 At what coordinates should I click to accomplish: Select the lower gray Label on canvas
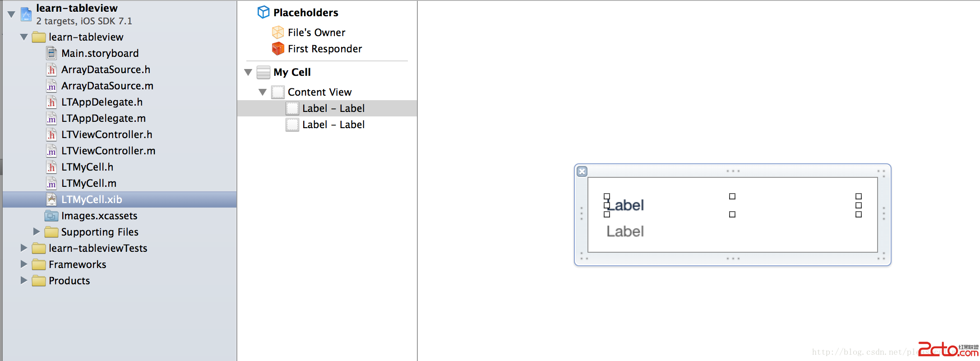pos(625,231)
